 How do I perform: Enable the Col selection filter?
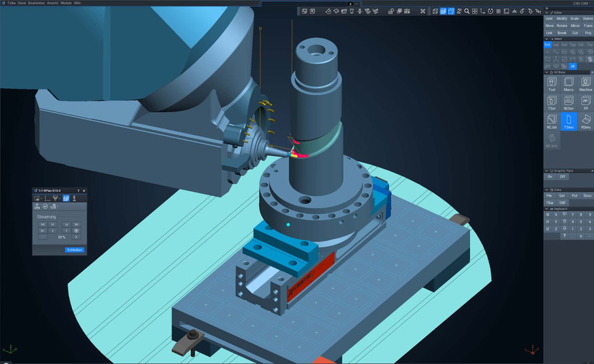click(581, 45)
